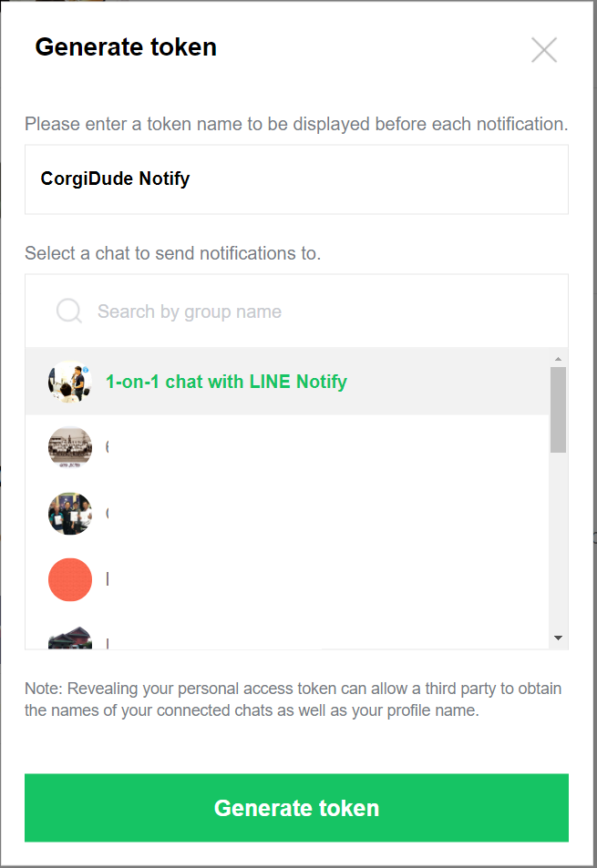Pick the chat with dark group photo avatar

pos(70,514)
